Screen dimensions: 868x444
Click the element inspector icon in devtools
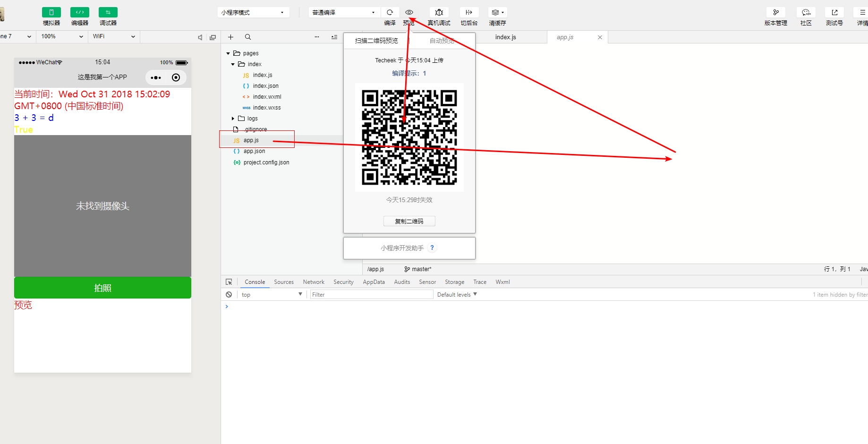point(229,282)
